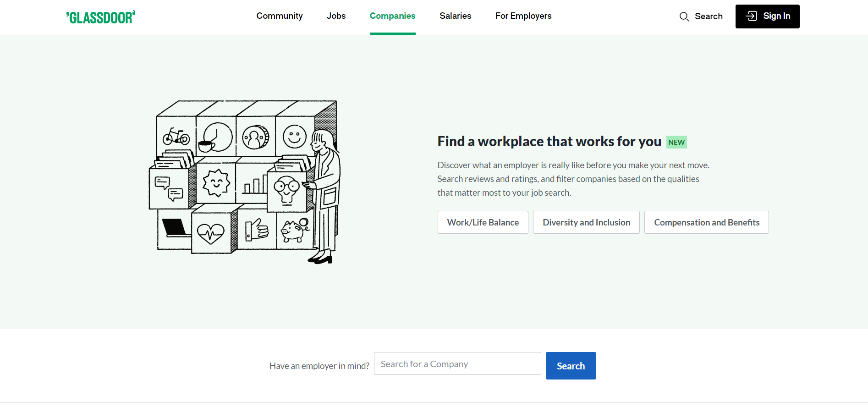Click the bicycle icon in the illustration
Screen dimensions: 868x407
(x=176, y=136)
